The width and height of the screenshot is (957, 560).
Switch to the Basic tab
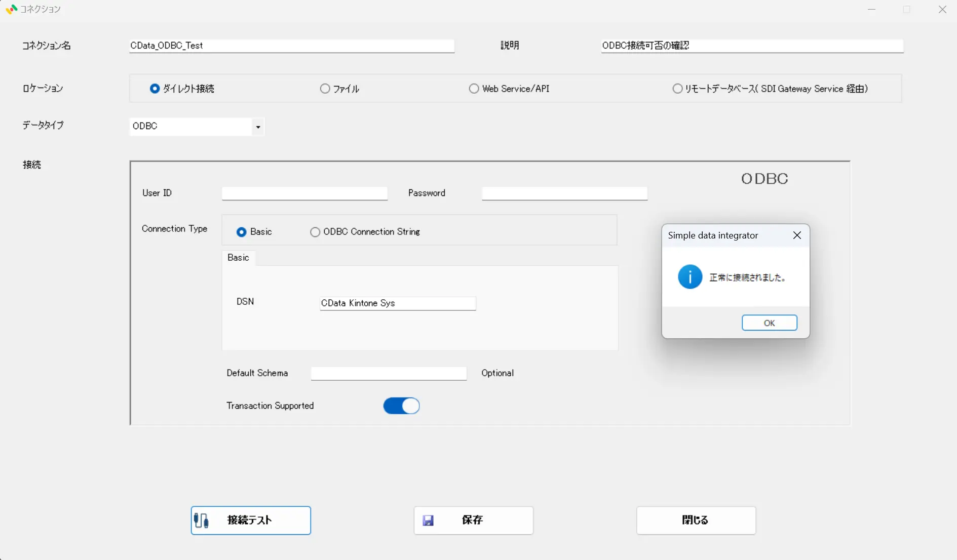point(238,258)
